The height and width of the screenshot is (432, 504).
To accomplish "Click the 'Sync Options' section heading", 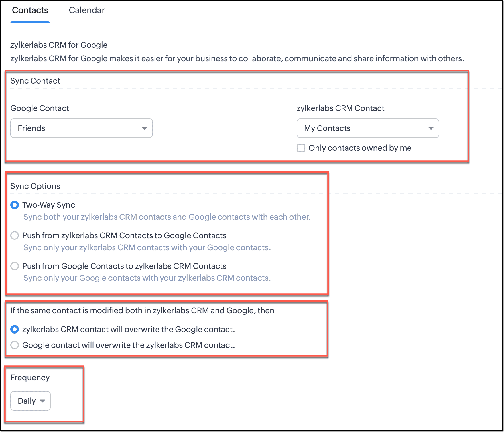I will tap(35, 186).
